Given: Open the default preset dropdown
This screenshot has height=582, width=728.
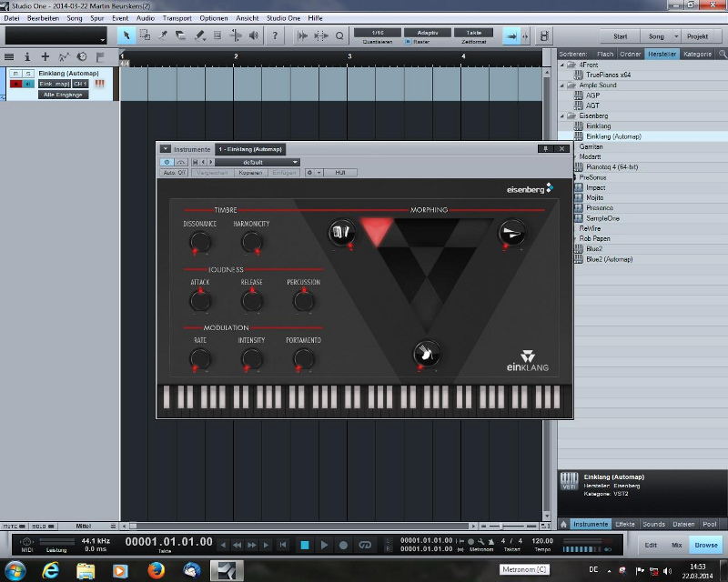Looking at the screenshot, I should click(x=257, y=162).
